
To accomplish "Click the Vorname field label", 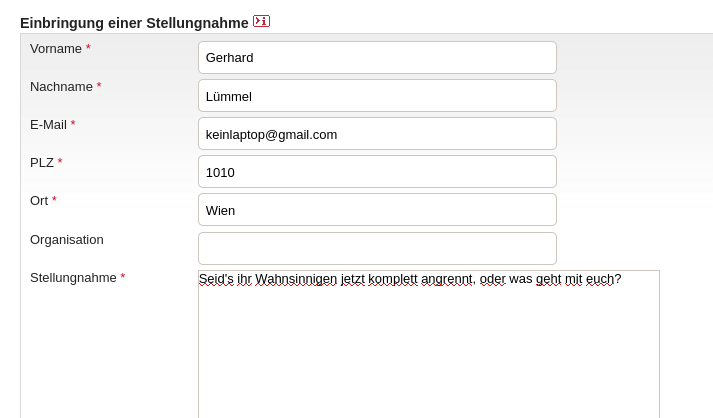I will click(56, 49).
